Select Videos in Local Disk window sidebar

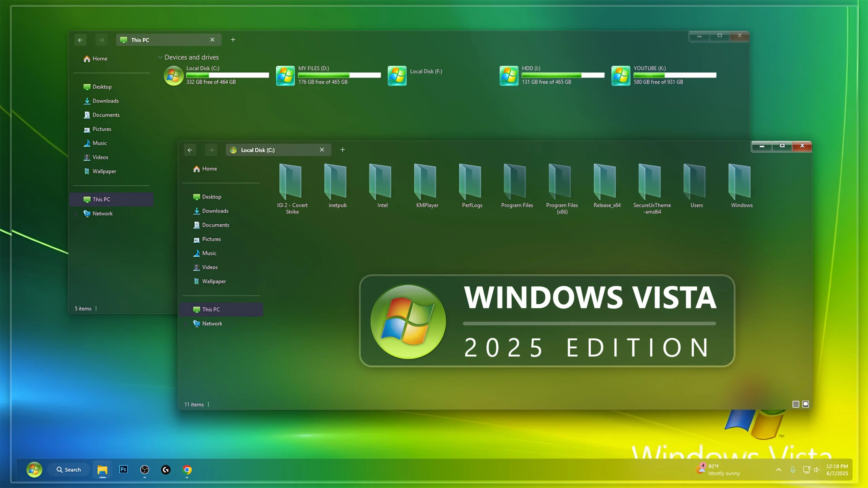(221, 267)
